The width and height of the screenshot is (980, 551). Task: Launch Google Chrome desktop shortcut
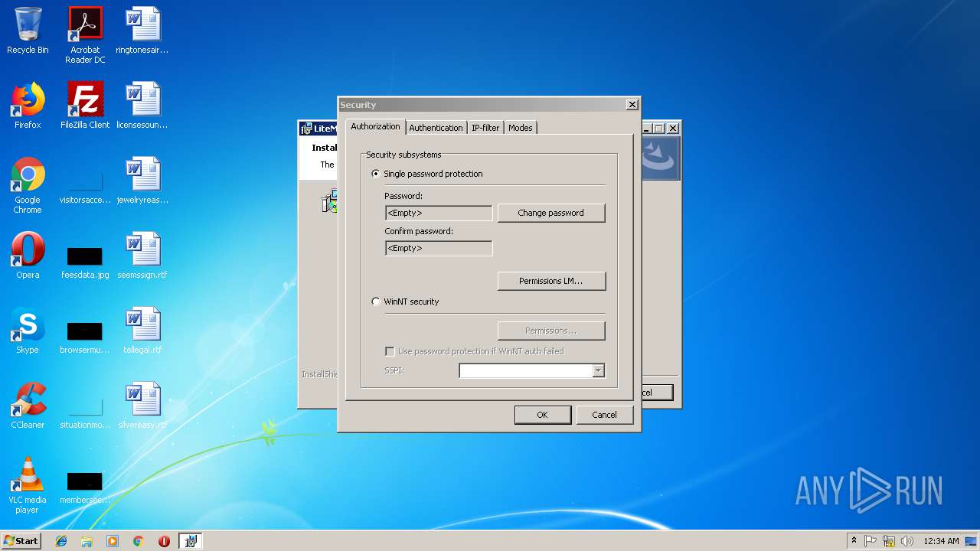tap(28, 185)
